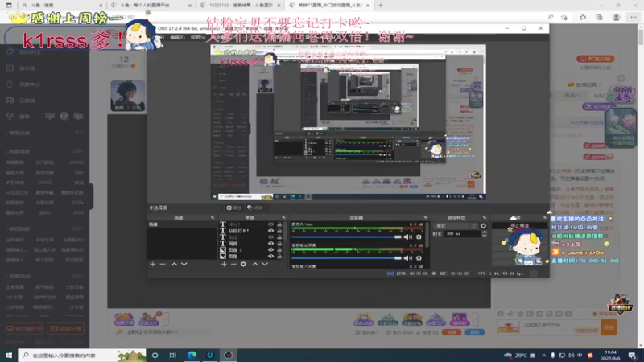Open browser settings three-dot menu

click(x=634, y=17)
